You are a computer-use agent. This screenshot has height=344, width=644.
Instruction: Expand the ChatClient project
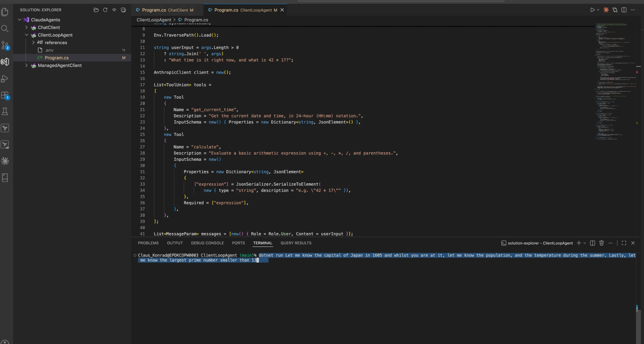pos(26,27)
